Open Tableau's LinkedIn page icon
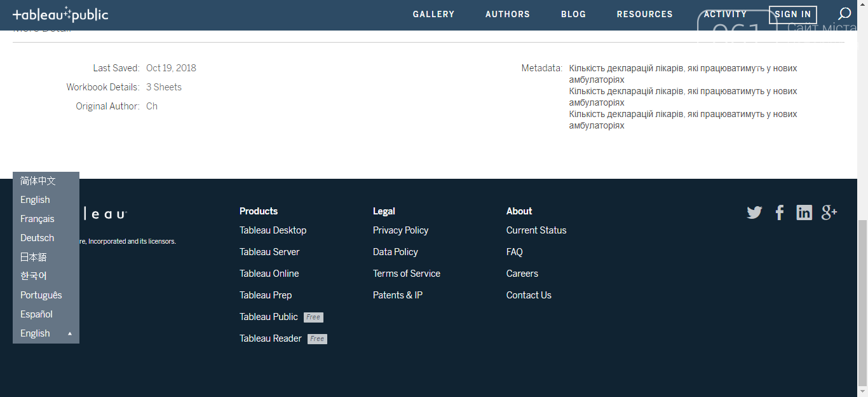The height and width of the screenshot is (397, 868). coord(804,212)
